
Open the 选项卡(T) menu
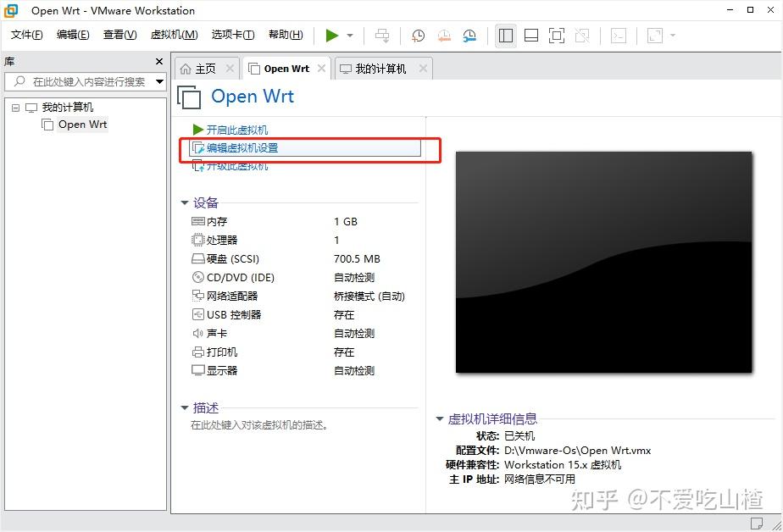pyautogui.click(x=233, y=35)
